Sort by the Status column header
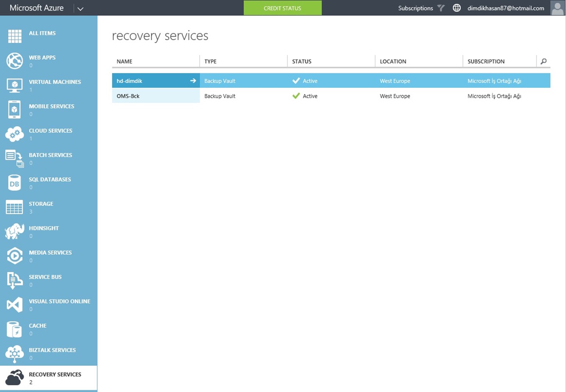The height and width of the screenshot is (392, 566). point(302,61)
